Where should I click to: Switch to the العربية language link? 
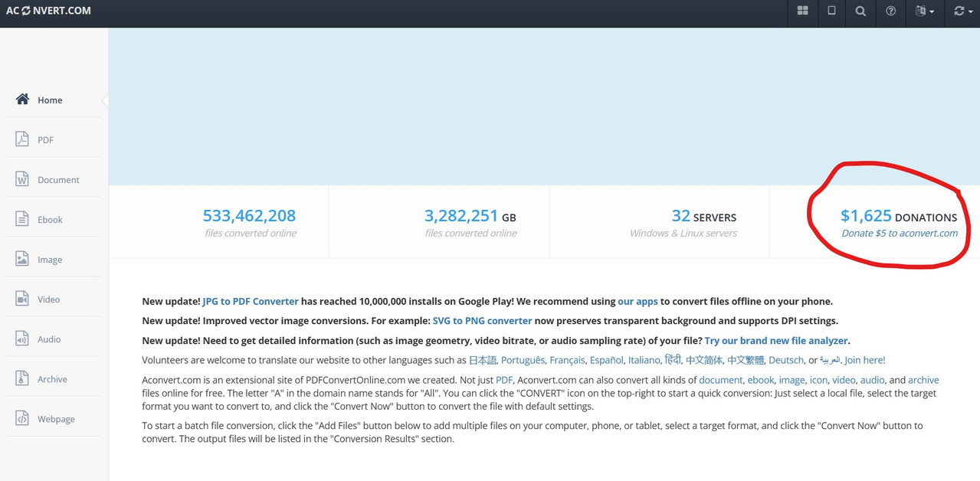[830, 360]
